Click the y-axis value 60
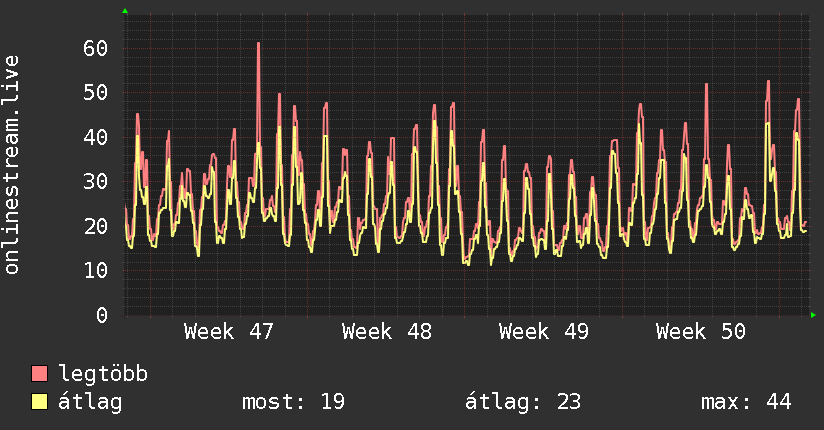824x430 pixels. [95, 48]
